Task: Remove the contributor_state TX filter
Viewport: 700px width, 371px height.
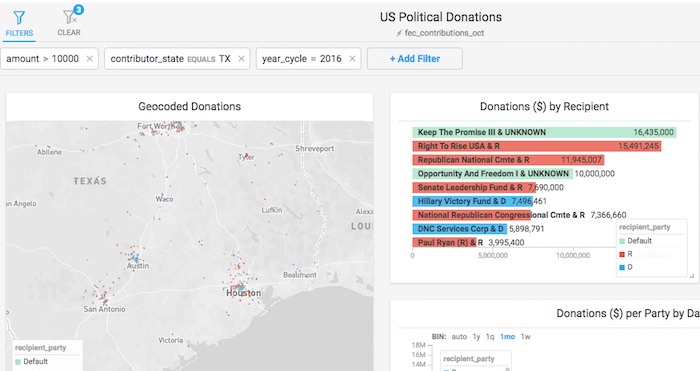Action: tap(241, 59)
